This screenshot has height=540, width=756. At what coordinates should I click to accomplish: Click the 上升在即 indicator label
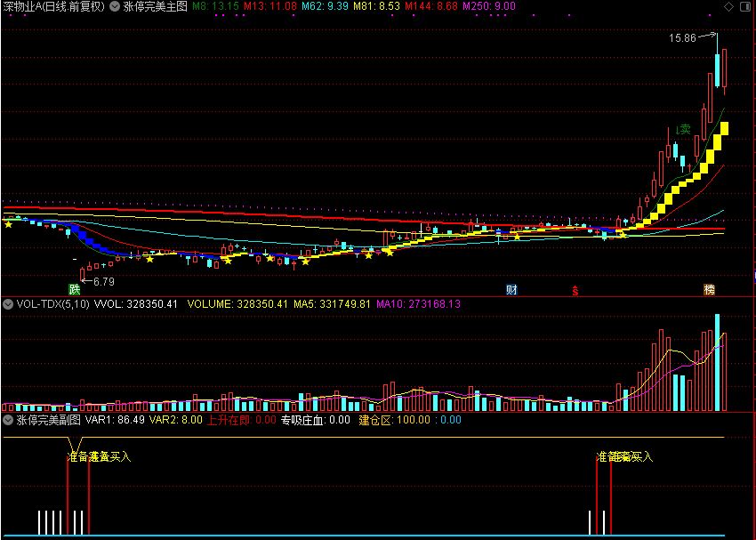pyautogui.click(x=229, y=419)
